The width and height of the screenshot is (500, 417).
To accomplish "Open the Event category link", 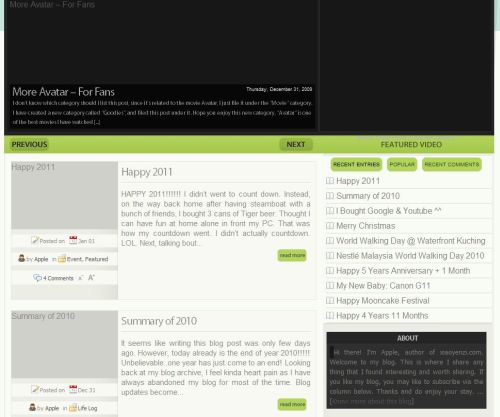I will (x=75, y=259).
